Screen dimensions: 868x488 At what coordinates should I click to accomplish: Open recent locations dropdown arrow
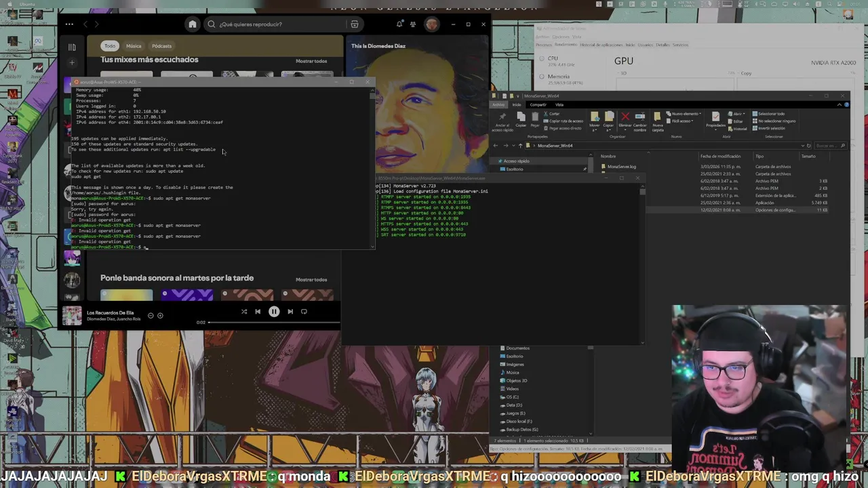pos(513,146)
